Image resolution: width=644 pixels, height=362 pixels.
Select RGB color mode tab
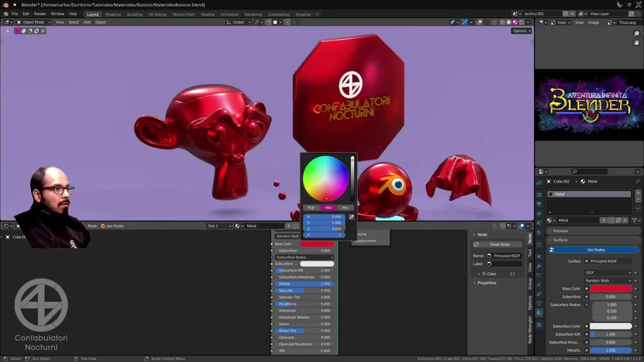pos(311,208)
